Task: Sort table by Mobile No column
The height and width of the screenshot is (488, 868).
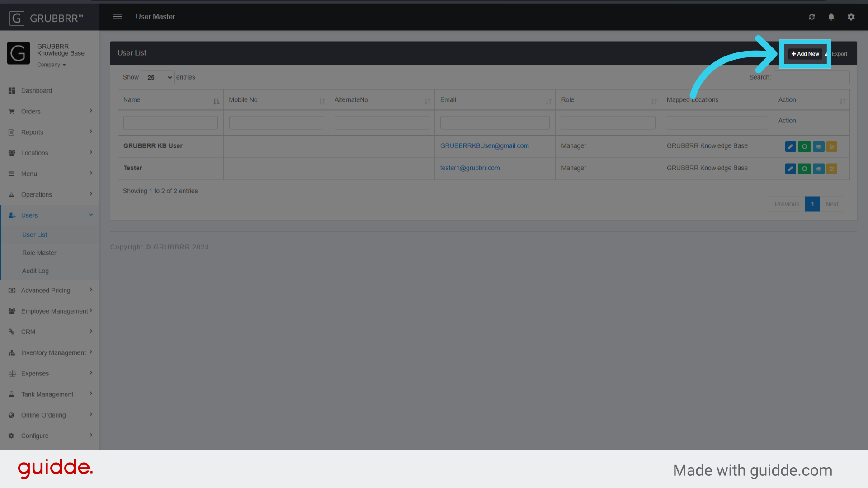Action: click(276, 100)
